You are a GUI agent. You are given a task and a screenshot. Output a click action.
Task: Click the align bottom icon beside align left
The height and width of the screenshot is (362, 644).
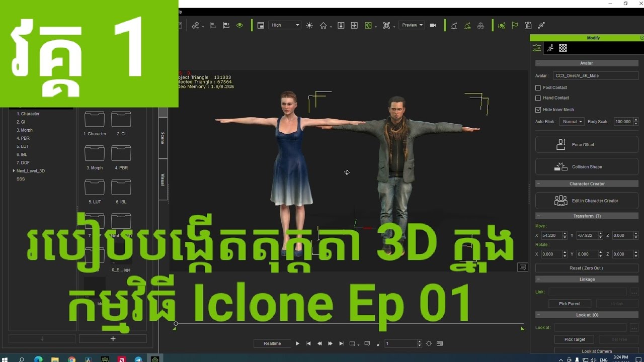tap(226, 25)
